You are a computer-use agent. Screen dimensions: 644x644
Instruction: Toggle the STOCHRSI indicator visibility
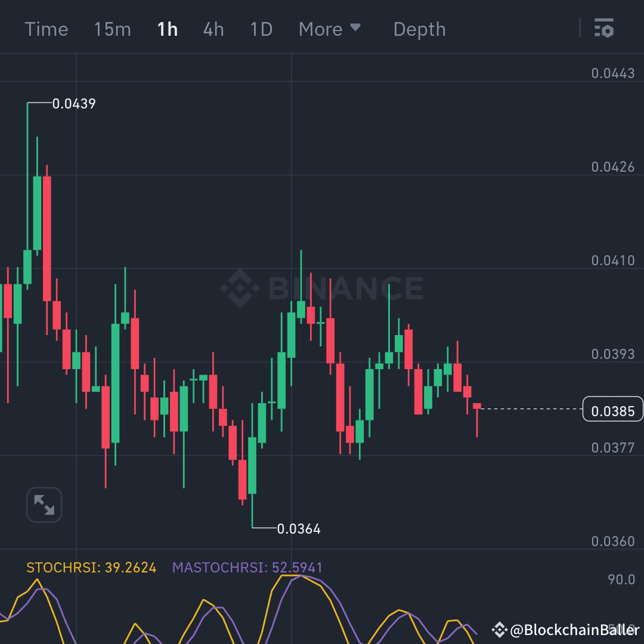(x=91, y=568)
